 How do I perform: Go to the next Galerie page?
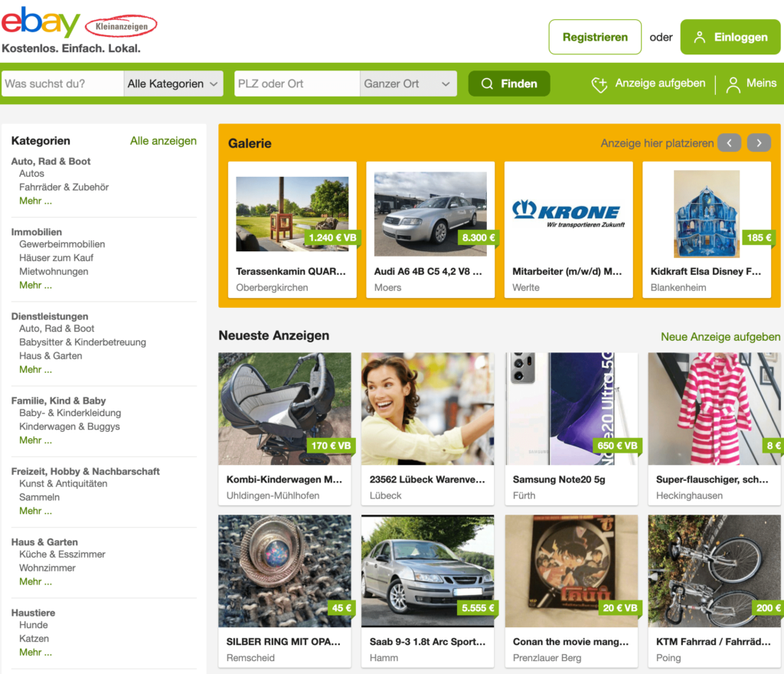pyautogui.click(x=759, y=143)
